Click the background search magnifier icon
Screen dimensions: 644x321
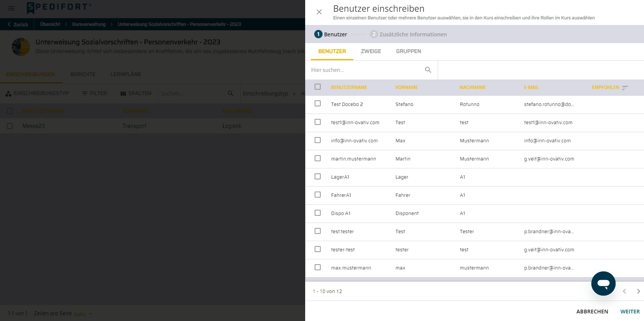pos(231,93)
